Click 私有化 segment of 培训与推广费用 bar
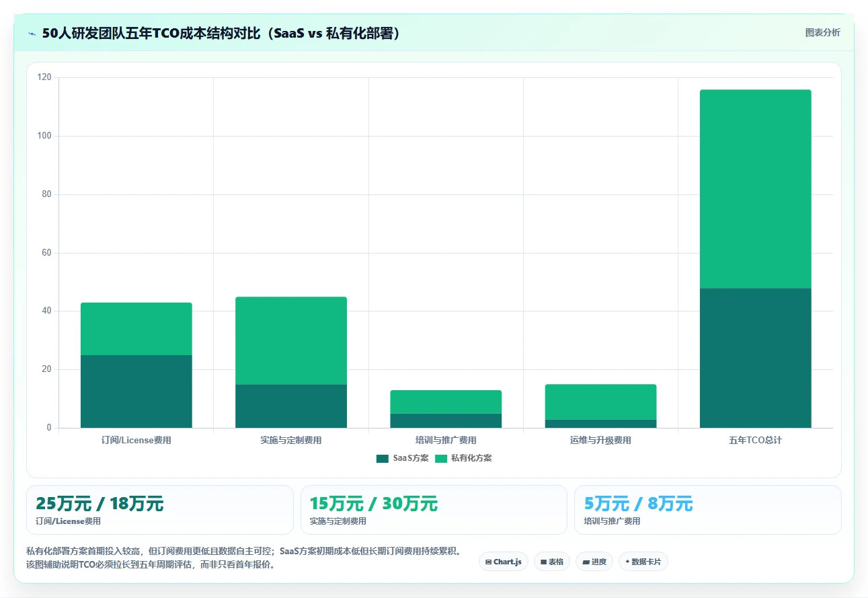Screen dimensions: 868x598 446,402
